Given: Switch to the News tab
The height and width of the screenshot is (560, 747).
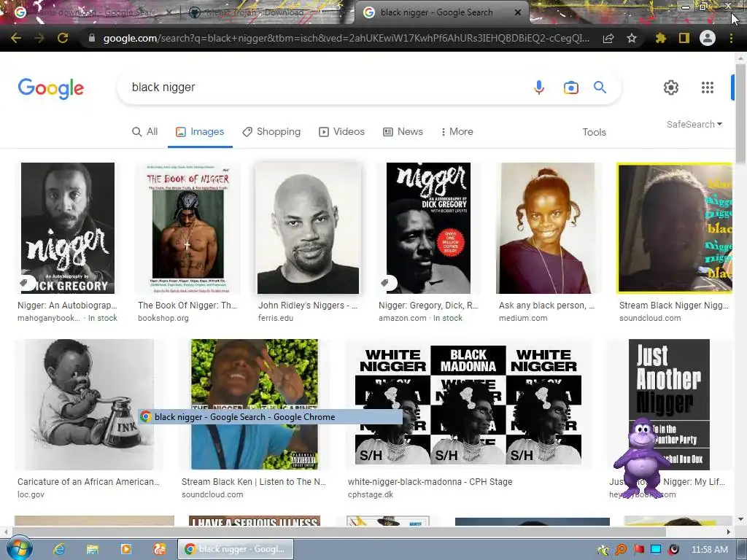Looking at the screenshot, I should pyautogui.click(x=403, y=131).
